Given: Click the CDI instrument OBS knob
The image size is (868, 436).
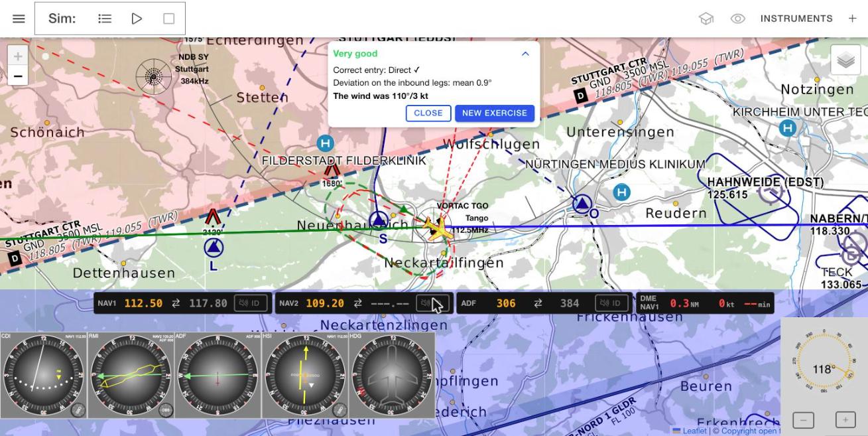Looking at the screenshot, I should (x=78, y=409).
